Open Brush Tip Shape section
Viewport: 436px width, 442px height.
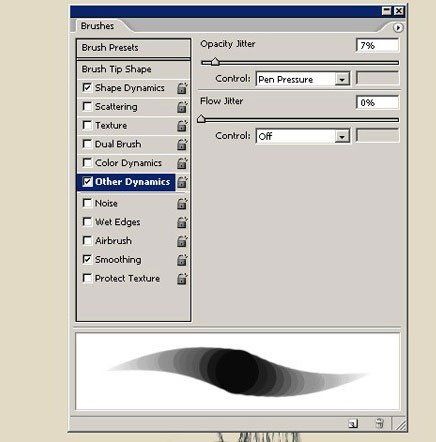click(x=133, y=69)
